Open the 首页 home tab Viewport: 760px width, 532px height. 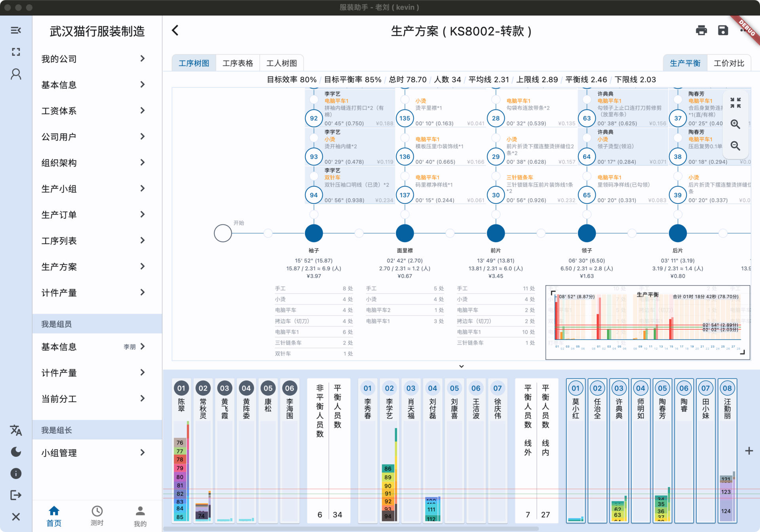click(x=54, y=516)
